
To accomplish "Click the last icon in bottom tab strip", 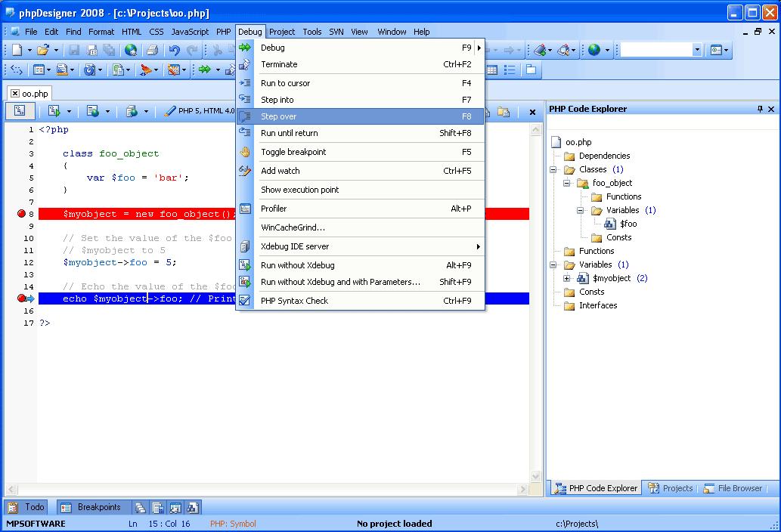I will click(193, 507).
